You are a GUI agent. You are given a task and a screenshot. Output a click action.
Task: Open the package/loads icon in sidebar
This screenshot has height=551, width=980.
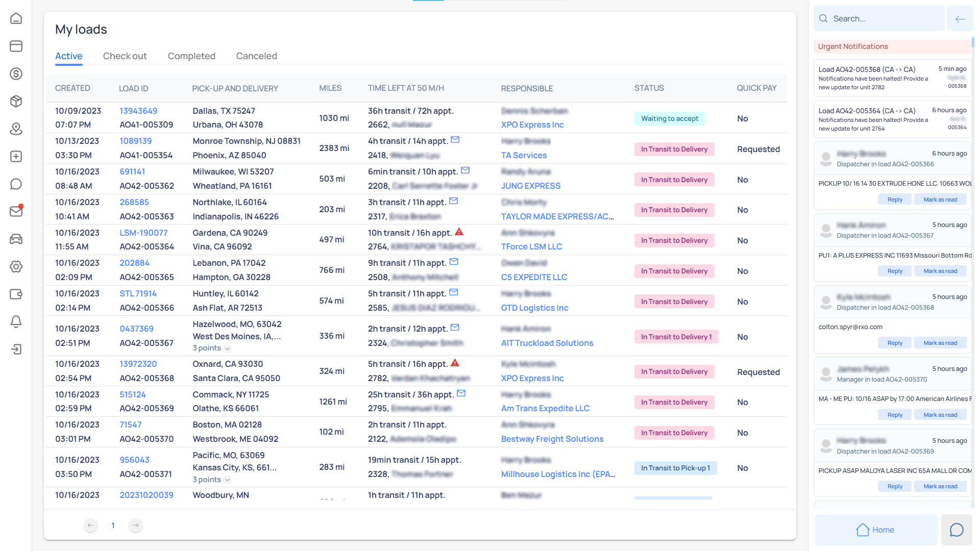pyautogui.click(x=16, y=102)
